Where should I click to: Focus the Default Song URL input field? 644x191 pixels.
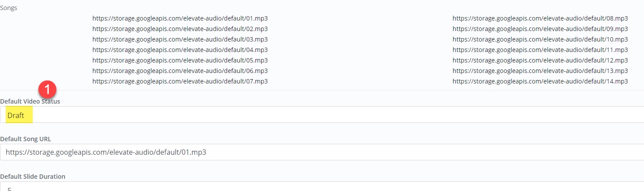pos(322,152)
